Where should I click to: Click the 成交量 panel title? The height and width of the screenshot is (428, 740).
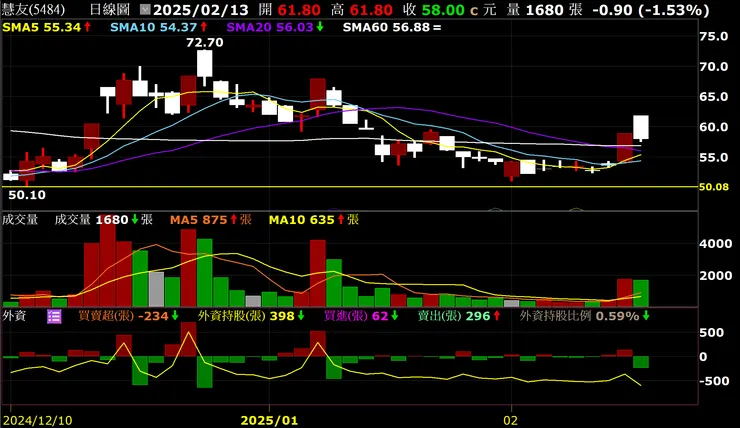[20, 219]
